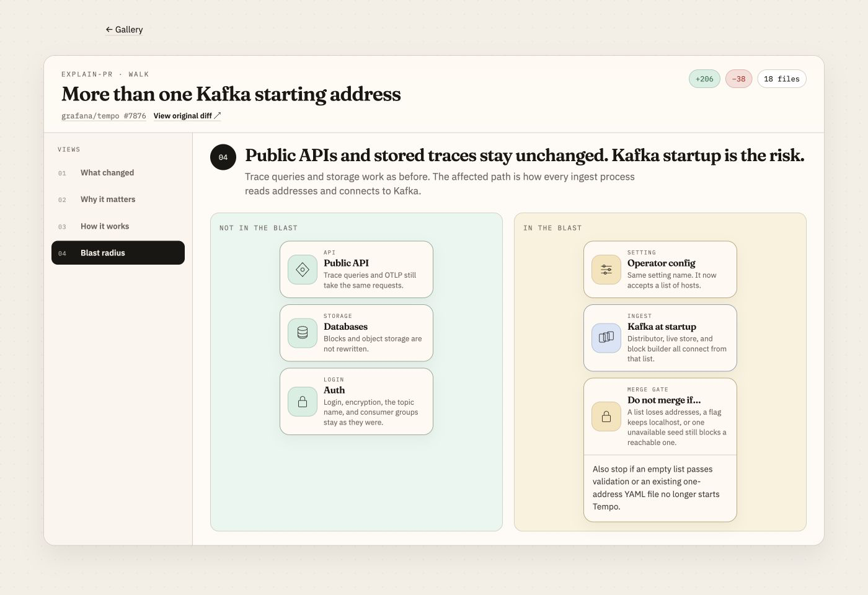
Task: Click the STORAGE label
Action: point(338,316)
